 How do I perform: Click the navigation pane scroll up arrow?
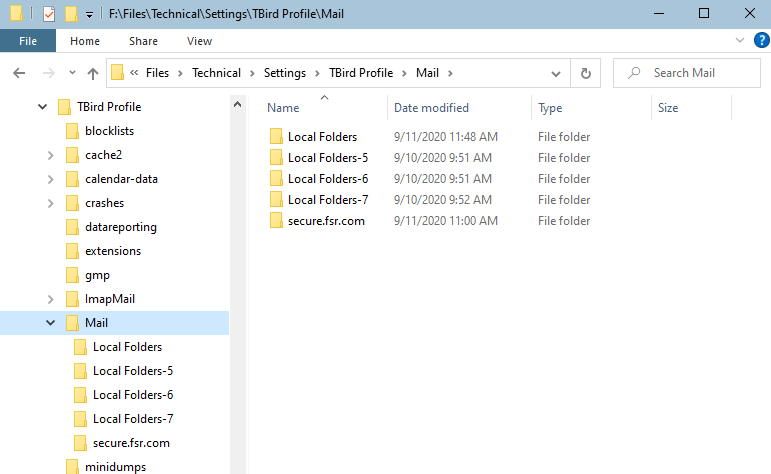coord(237,104)
